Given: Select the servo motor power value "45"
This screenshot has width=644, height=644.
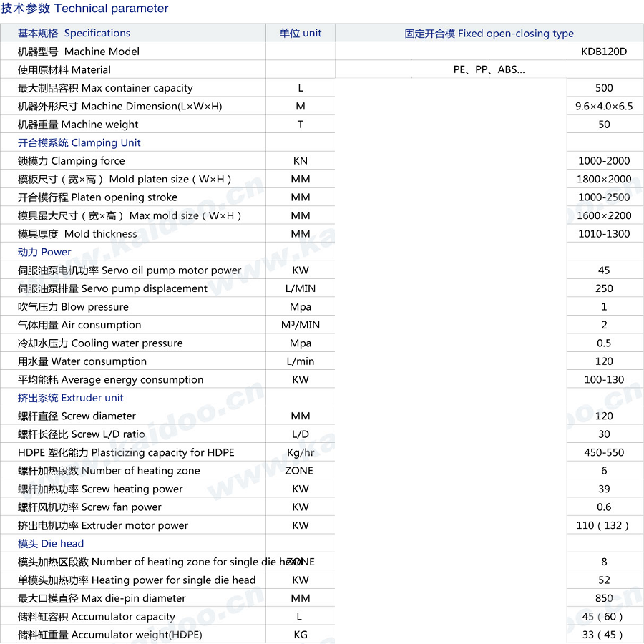Looking at the screenshot, I should click(604, 270).
